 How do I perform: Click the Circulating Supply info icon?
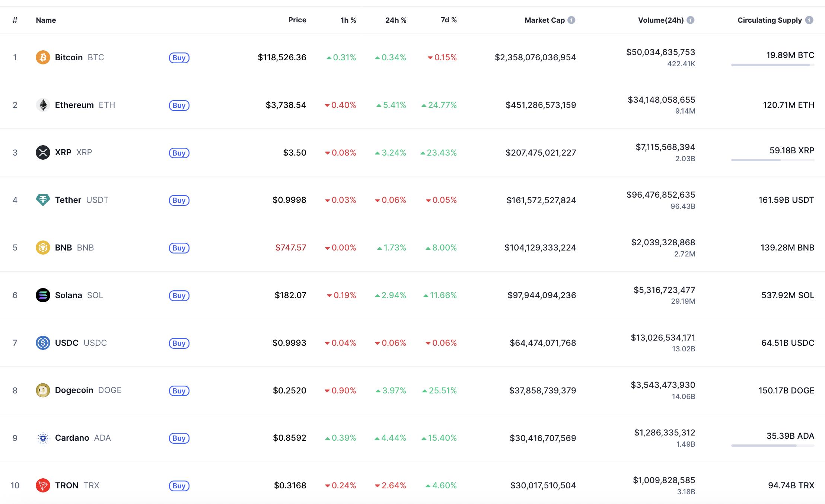tap(809, 20)
